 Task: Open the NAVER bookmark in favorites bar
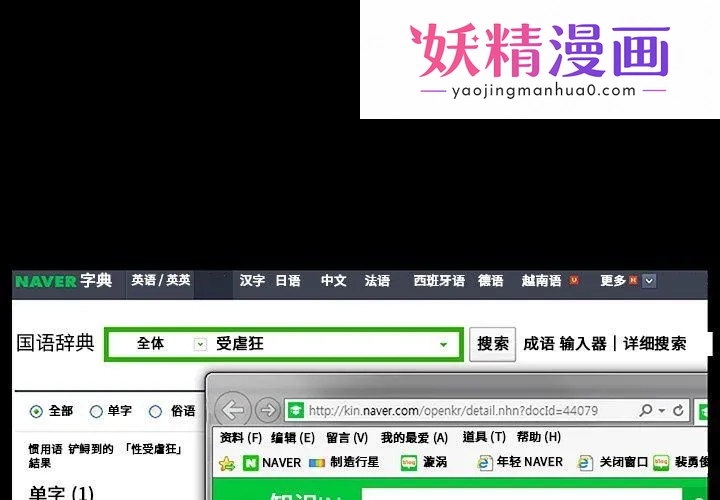272,463
